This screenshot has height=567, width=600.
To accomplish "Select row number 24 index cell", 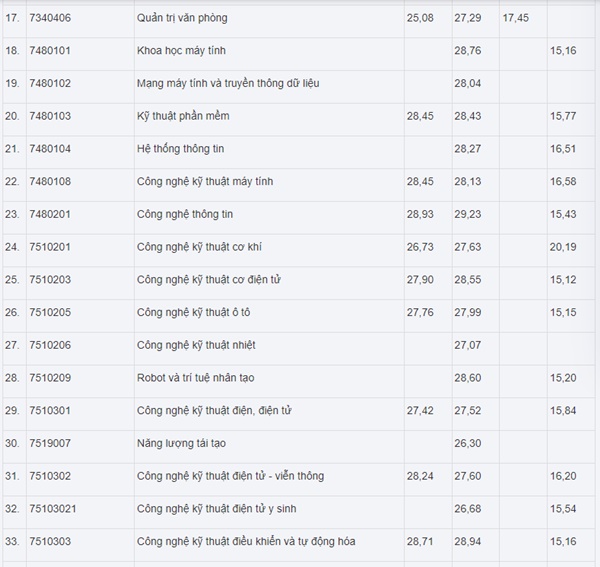I will (x=13, y=247).
